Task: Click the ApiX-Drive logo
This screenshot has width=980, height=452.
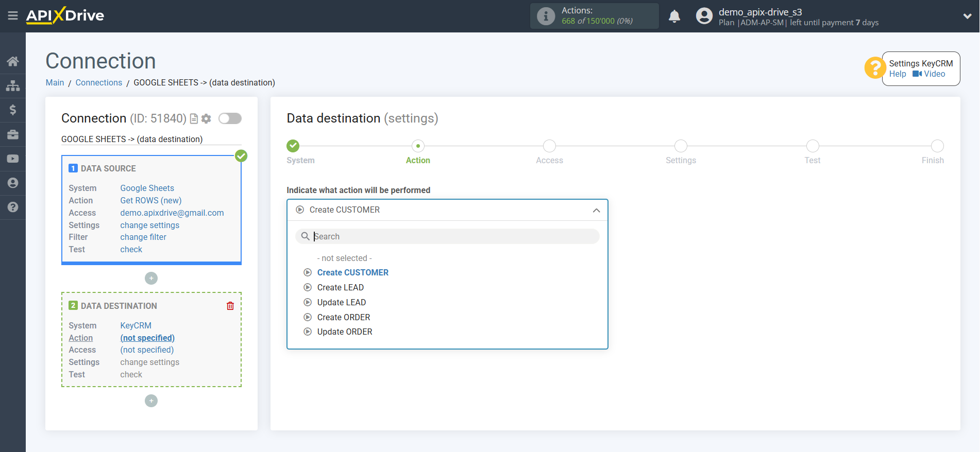Action: click(x=65, y=15)
